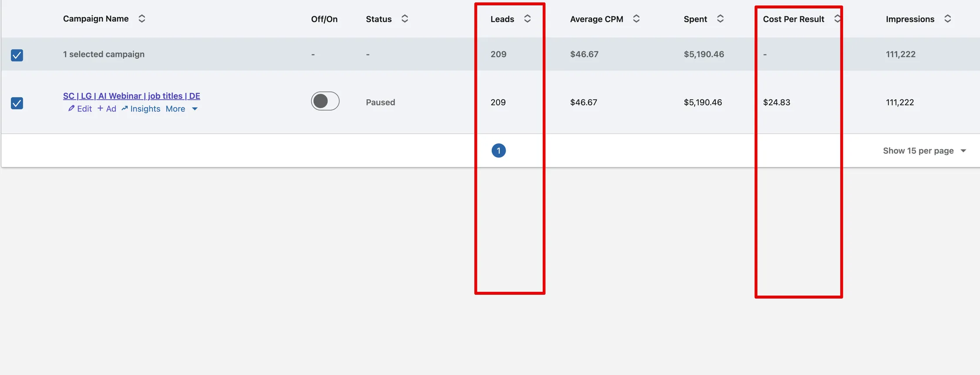Add a new Ad to campaign
Screen dimensions: 980x375
[x=107, y=109]
